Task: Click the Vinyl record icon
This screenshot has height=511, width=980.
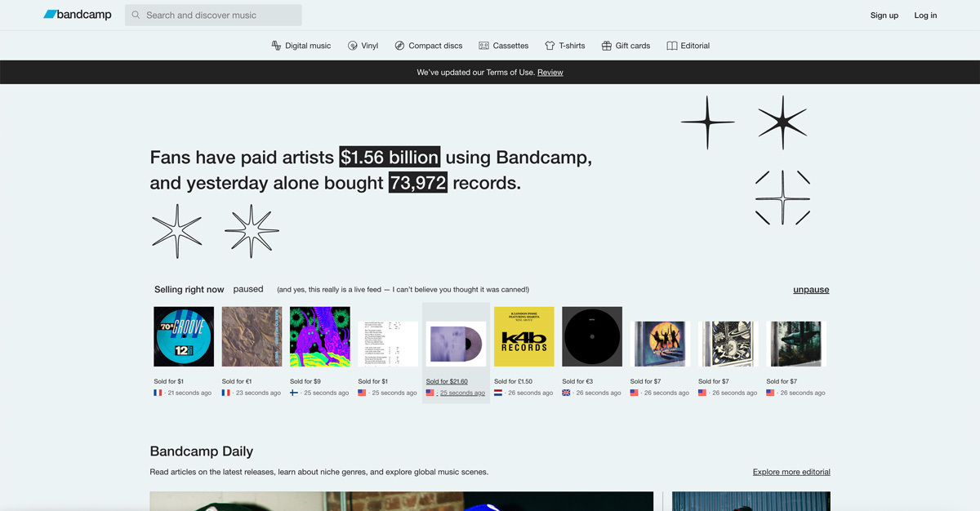Action: 353,46
